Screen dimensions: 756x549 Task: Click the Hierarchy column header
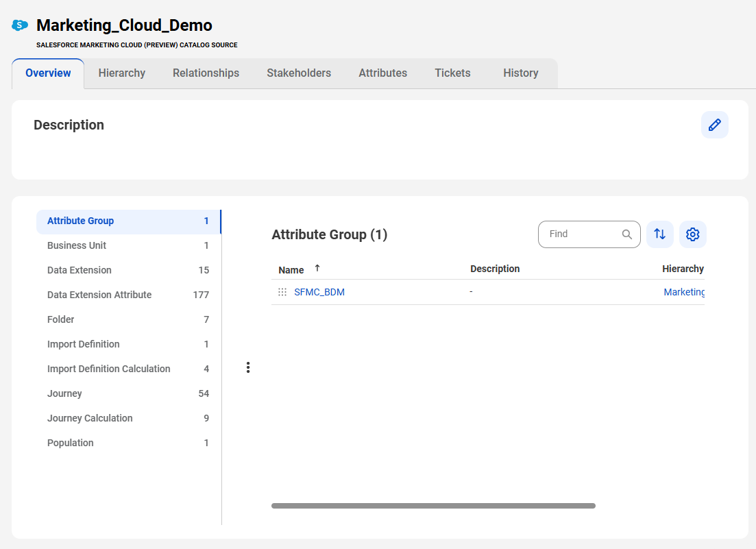pyautogui.click(x=683, y=269)
